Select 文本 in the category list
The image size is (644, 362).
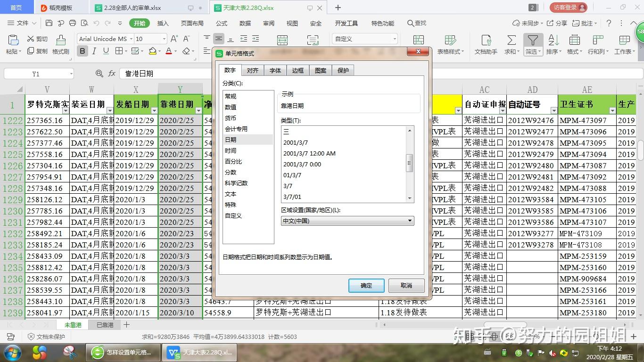(x=248, y=194)
